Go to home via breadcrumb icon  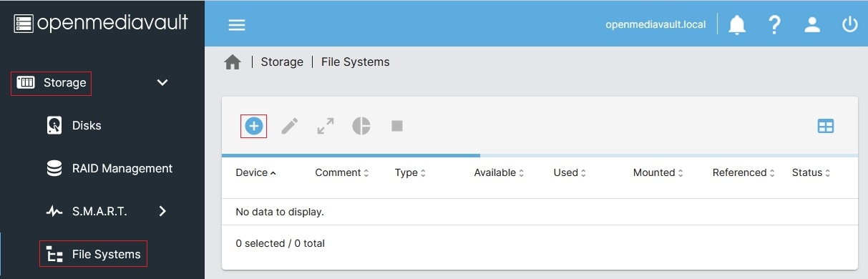pos(233,62)
